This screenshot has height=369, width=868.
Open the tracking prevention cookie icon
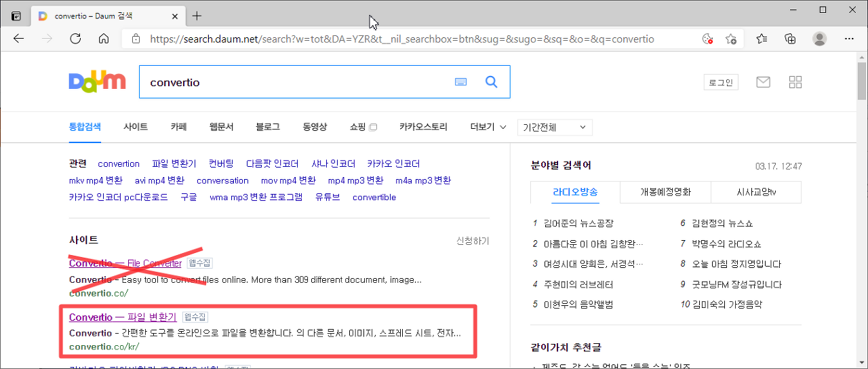[707, 39]
